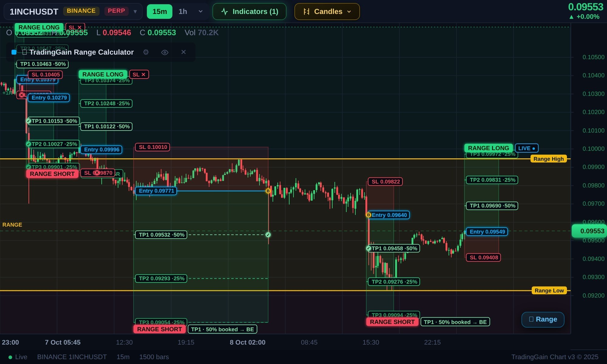The height and width of the screenshot is (364, 607).
Task: Select the 15m timeframe
Action: [x=160, y=12]
